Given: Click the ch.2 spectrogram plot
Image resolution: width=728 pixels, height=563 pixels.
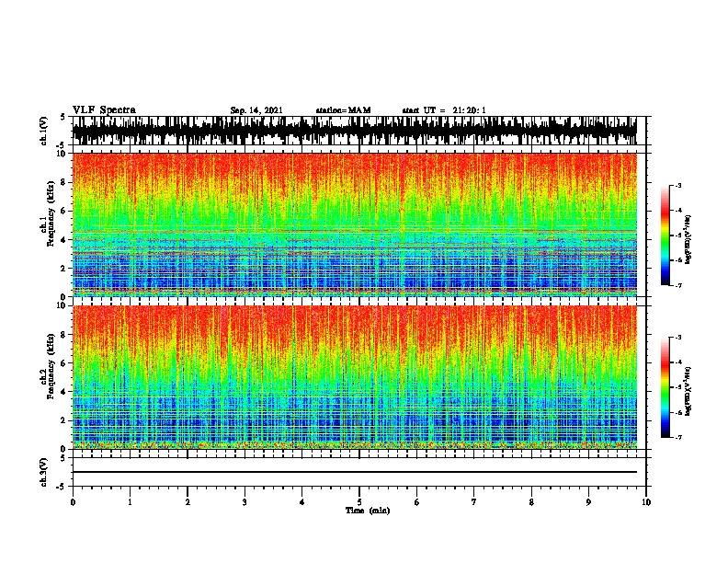Looking at the screenshot, I should click(x=355, y=377).
